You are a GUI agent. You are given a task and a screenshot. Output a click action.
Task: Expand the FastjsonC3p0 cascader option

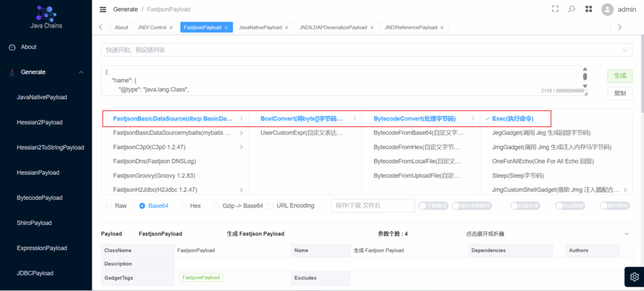pos(241,147)
